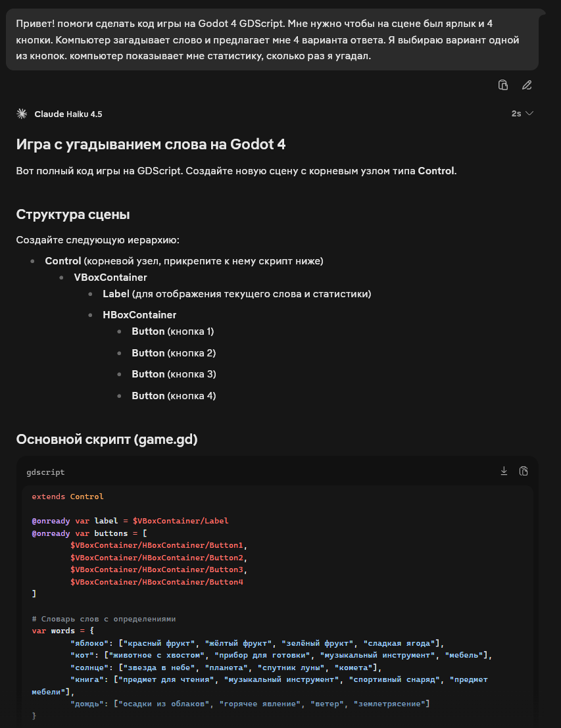Viewport: 561px width, 728px height.
Task: Click the яблоко dictionary key in code
Action: click(x=89, y=644)
